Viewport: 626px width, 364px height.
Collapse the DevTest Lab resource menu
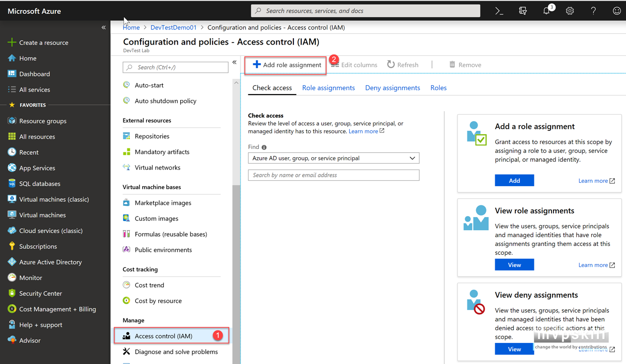click(235, 63)
